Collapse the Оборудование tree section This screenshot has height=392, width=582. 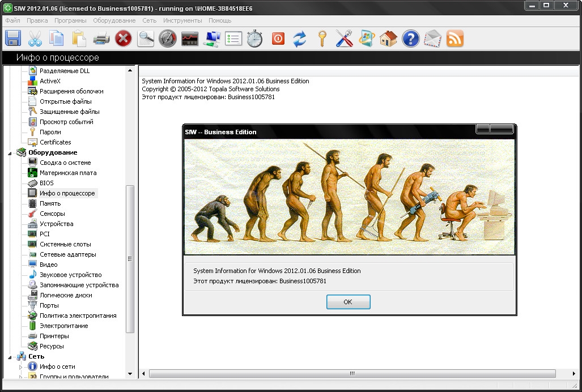[10, 153]
